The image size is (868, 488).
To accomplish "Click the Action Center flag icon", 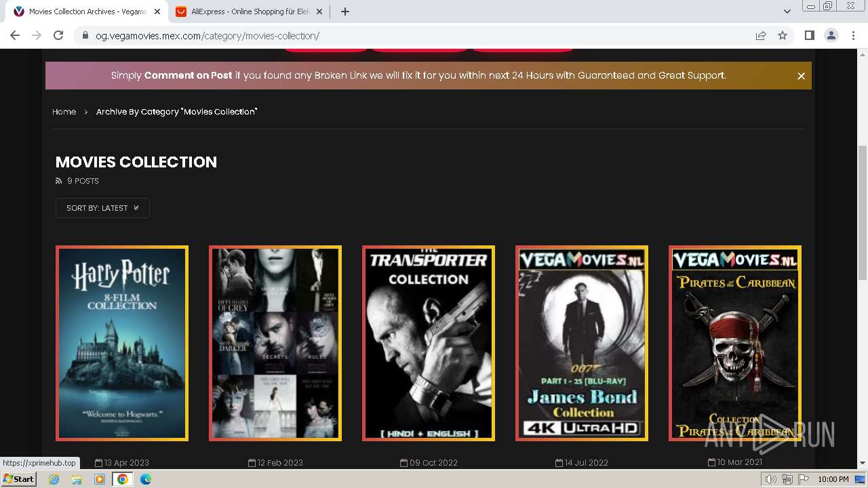I will (x=802, y=479).
